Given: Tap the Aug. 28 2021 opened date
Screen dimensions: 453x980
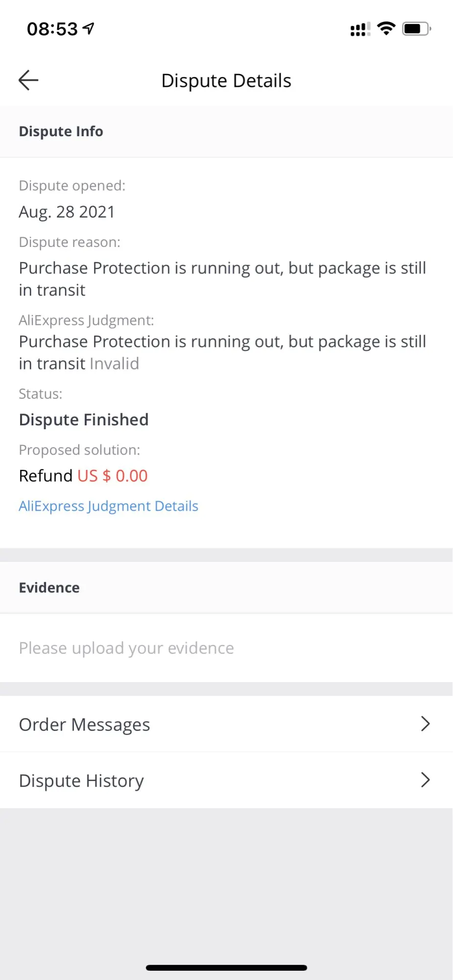Looking at the screenshot, I should click(67, 212).
